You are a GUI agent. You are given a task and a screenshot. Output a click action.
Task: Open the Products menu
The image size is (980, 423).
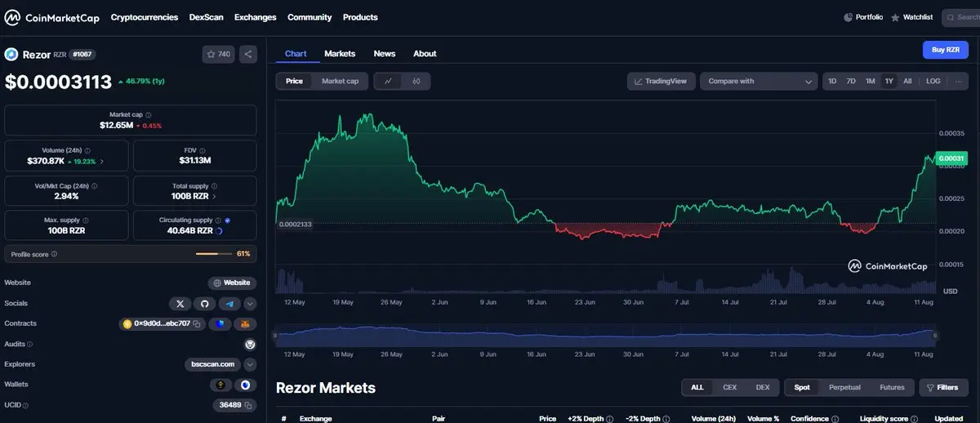[360, 17]
